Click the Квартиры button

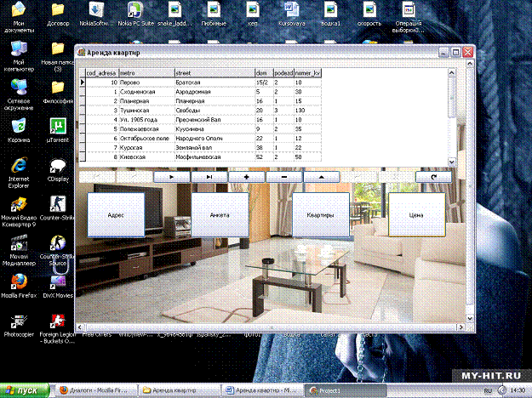(x=320, y=215)
